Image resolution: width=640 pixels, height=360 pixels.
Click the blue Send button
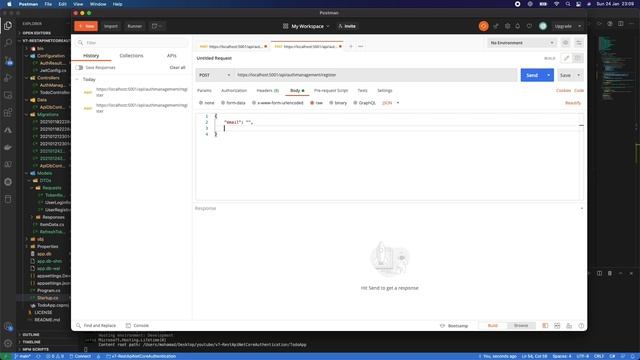[532, 75]
